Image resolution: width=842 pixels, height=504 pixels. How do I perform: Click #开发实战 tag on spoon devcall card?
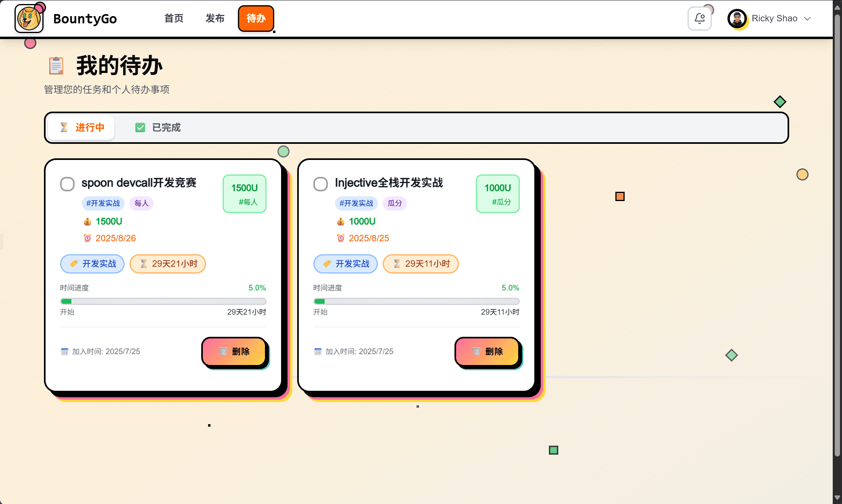[103, 203]
